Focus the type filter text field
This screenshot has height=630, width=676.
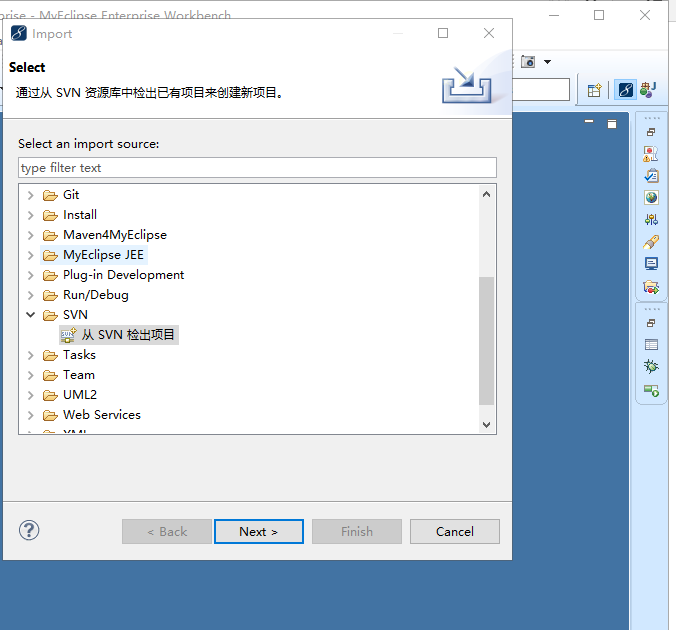pyautogui.click(x=257, y=168)
